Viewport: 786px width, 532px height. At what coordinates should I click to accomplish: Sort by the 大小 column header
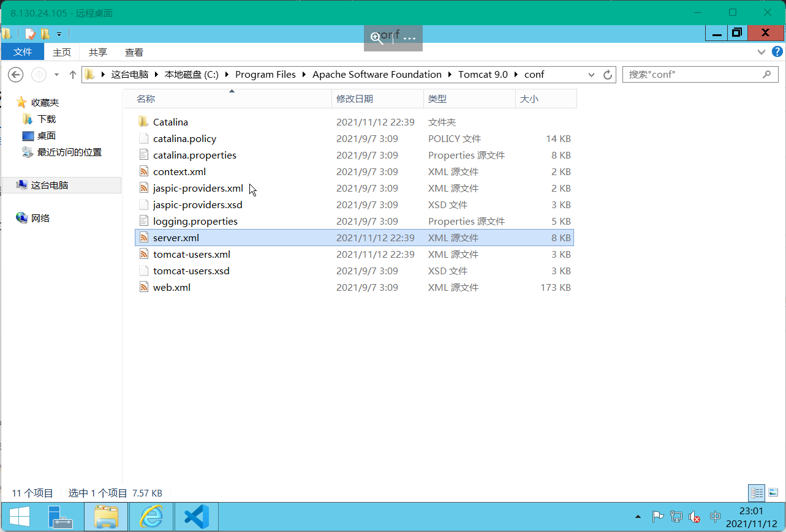[546, 99]
